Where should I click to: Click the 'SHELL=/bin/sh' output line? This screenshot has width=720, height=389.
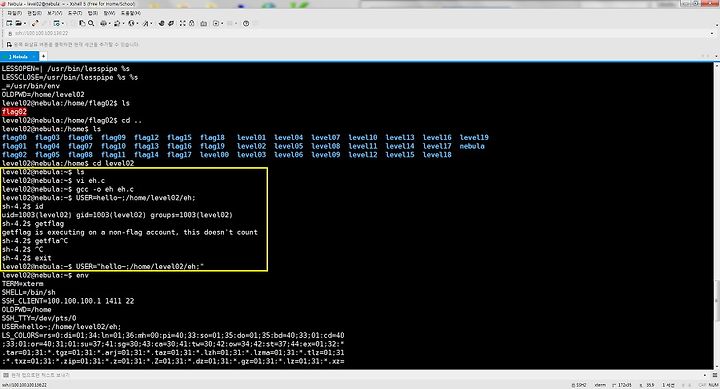pyautogui.click(x=28, y=293)
